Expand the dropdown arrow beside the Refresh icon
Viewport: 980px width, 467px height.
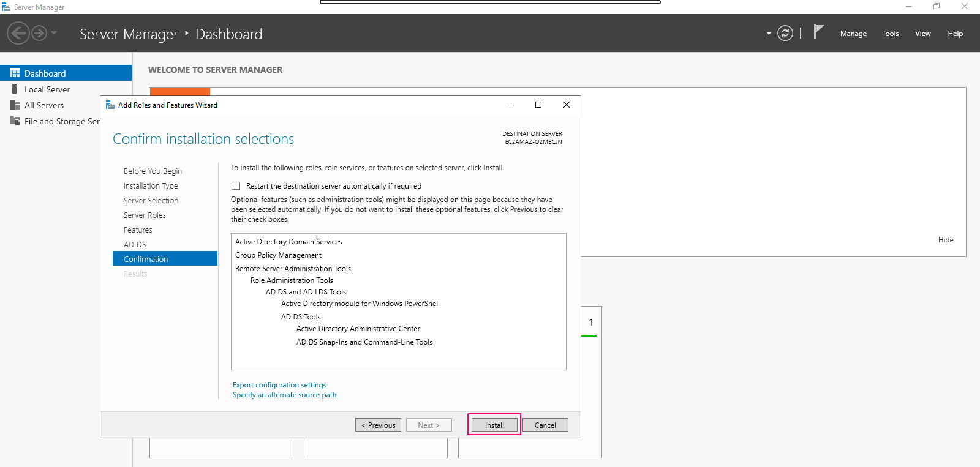click(769, 34)
